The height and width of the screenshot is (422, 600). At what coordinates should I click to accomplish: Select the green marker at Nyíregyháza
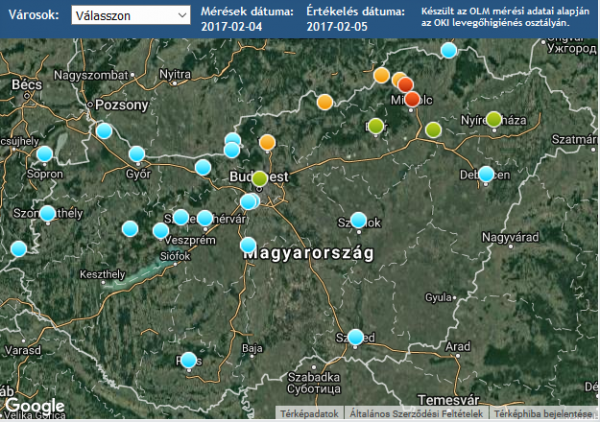click(494, 119)
